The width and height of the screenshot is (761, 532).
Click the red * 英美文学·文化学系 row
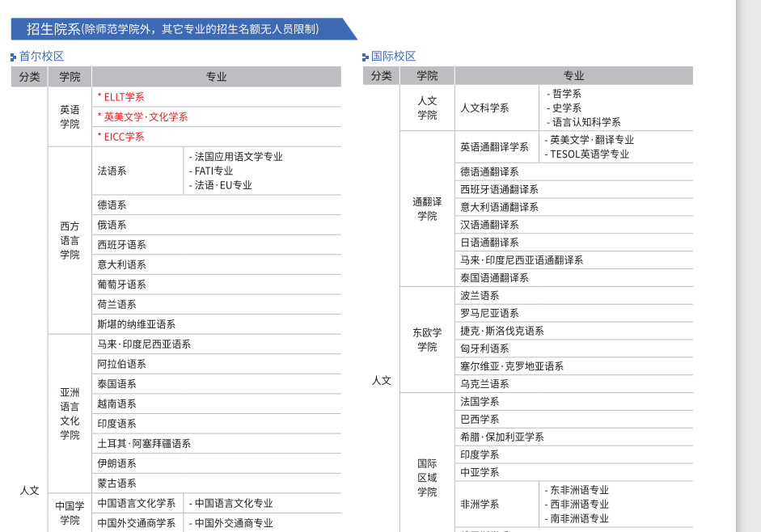[x=217, y=117]
